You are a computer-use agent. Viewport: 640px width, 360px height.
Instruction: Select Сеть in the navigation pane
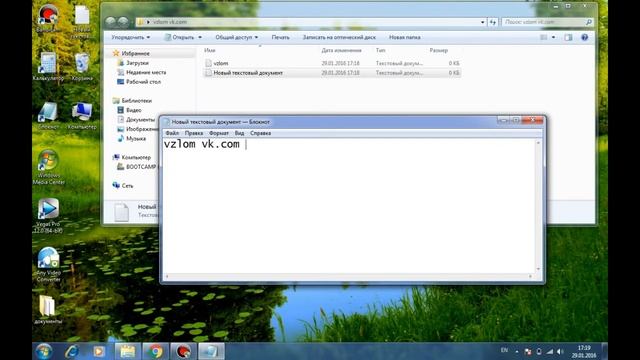pyautogui.click(x=127, y=185)
